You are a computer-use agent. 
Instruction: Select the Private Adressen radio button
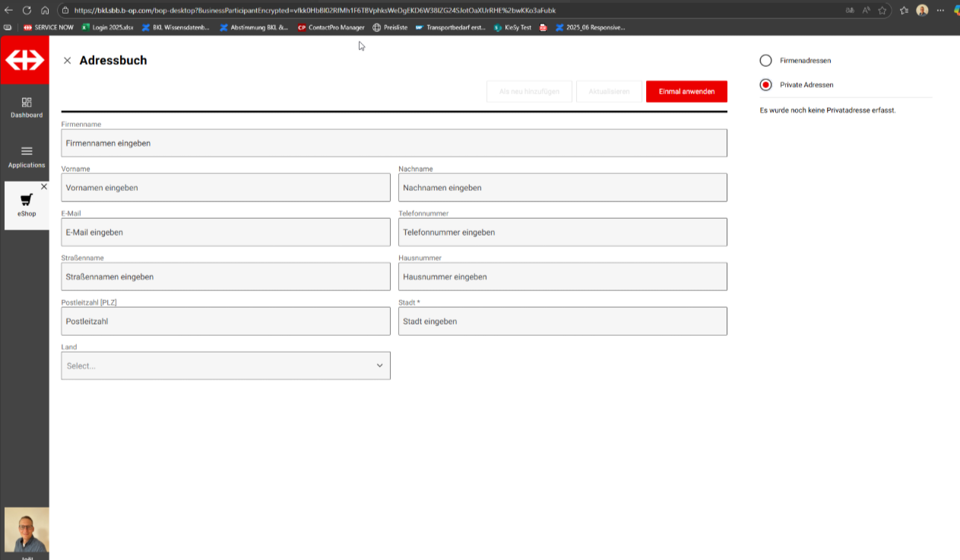[765, 84]
